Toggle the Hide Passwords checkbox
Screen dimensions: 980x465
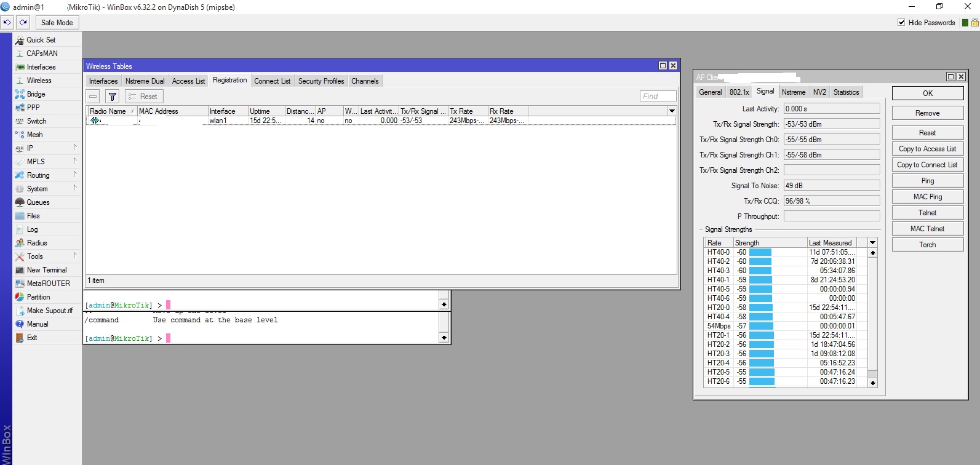[x=901, y=23]
